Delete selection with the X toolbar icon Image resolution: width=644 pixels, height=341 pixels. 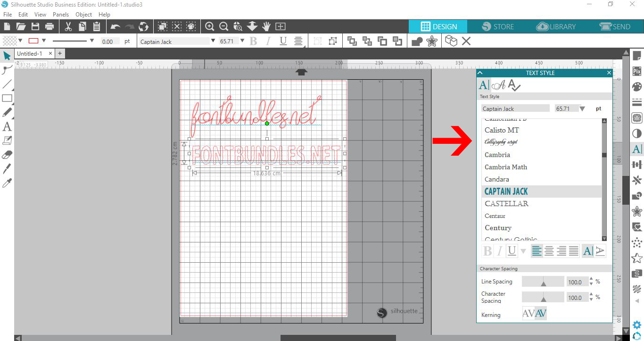pyautogui.click(x=466, y=42)
